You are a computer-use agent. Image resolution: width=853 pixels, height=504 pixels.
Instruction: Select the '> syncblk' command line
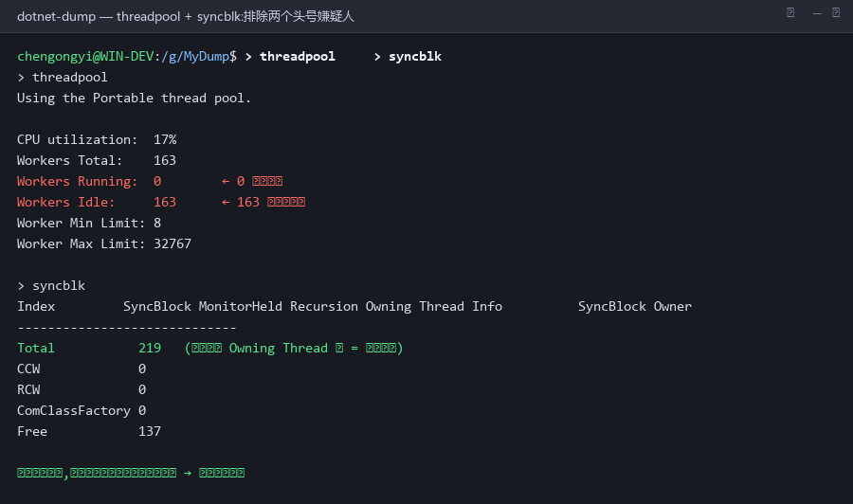point(51,285)
